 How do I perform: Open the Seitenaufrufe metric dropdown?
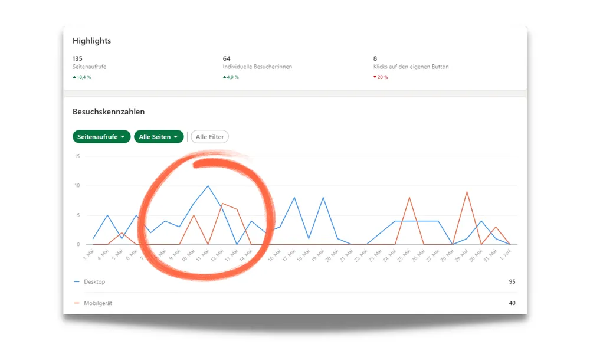coord(101,137)
